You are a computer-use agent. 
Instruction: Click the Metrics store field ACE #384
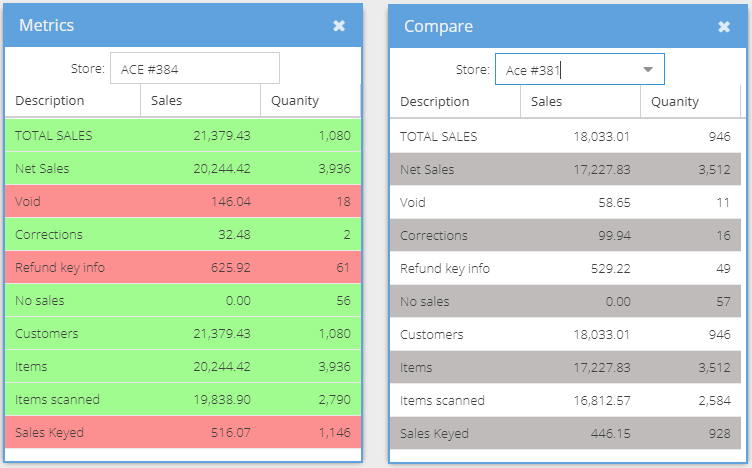click(195, 69)
